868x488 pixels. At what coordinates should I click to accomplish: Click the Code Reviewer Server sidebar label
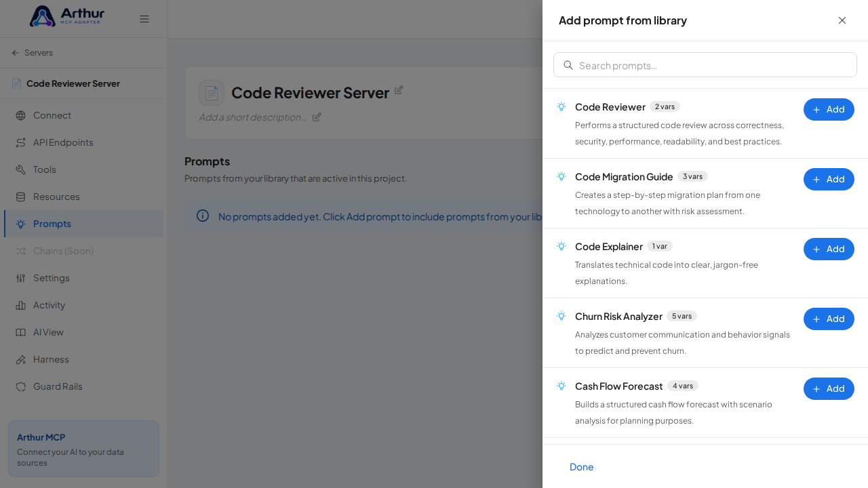pyautogui.click(x=73, y=83)
